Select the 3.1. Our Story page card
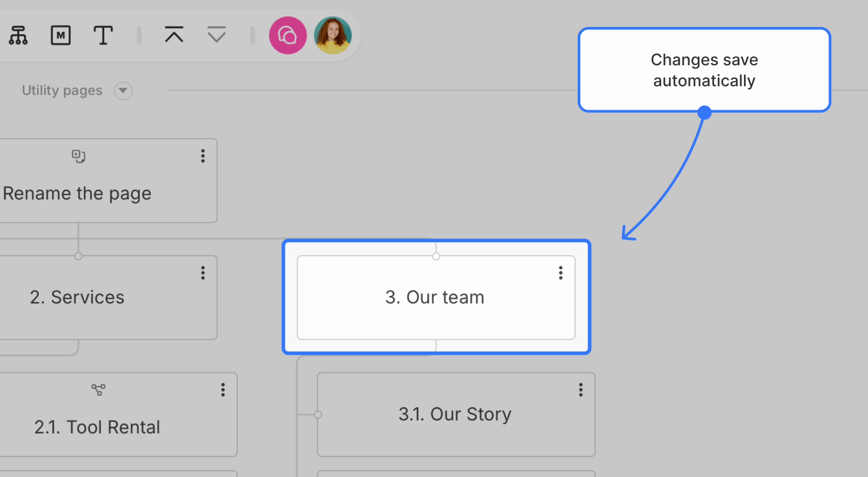This screenshot has height=477, width=868. (x=456, y=415)
